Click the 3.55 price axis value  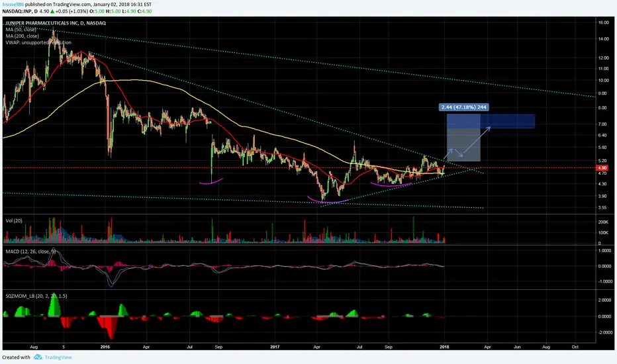[602, 207]
